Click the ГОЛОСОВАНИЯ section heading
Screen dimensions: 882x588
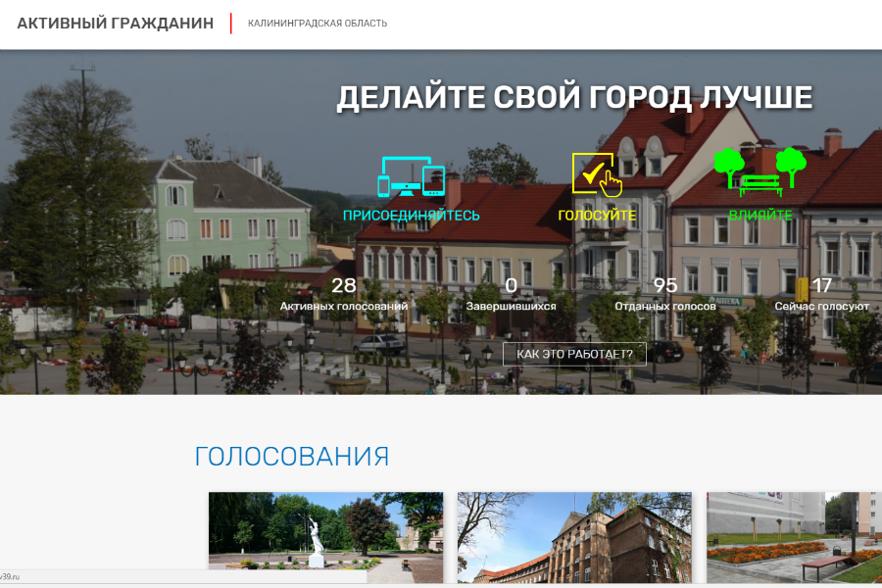(x=292, y=455)
